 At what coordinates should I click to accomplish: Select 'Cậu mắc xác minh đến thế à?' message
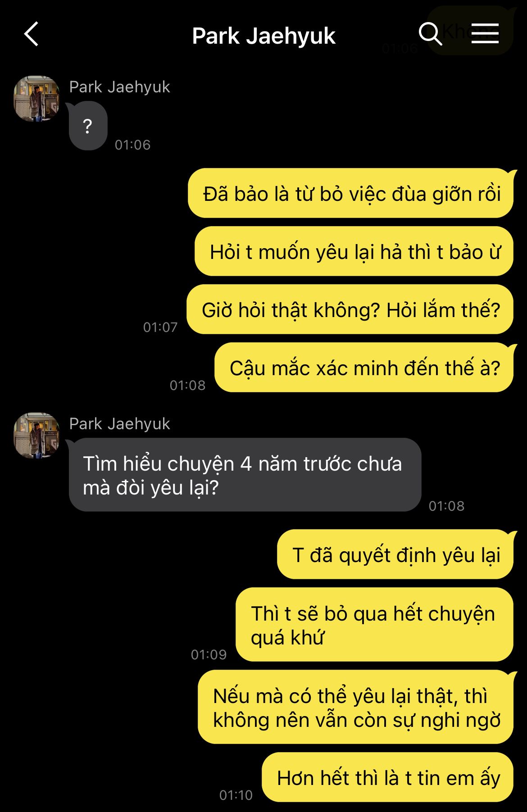[x=364, y=368]
